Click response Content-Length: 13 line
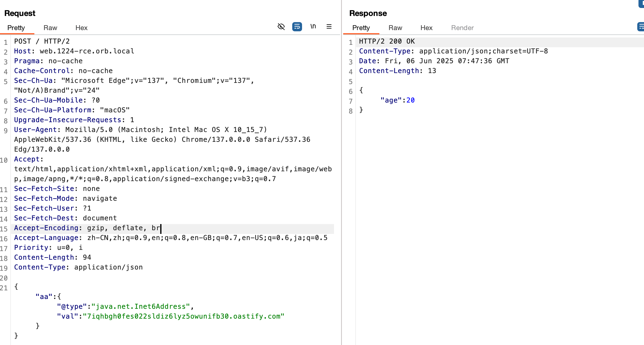The image size is (644, 345). pyautogui.click(x=398, y=71)
